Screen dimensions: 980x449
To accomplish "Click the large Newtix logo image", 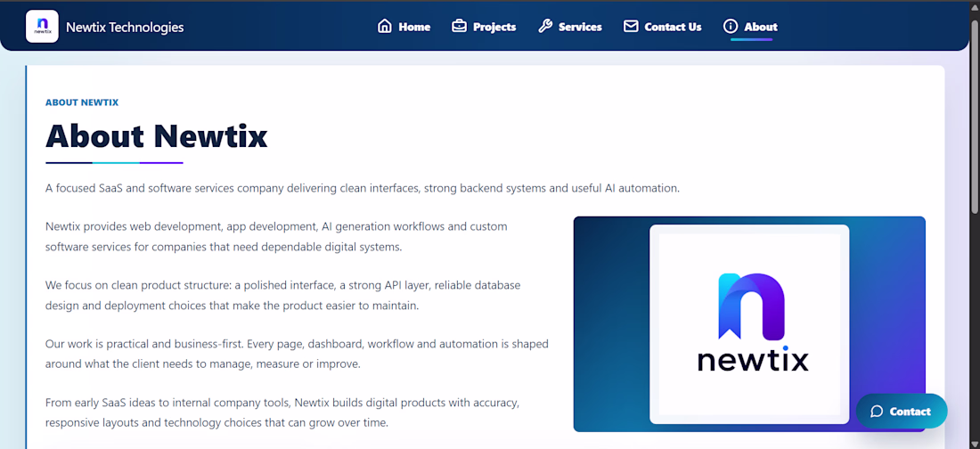I will (749, 324).
